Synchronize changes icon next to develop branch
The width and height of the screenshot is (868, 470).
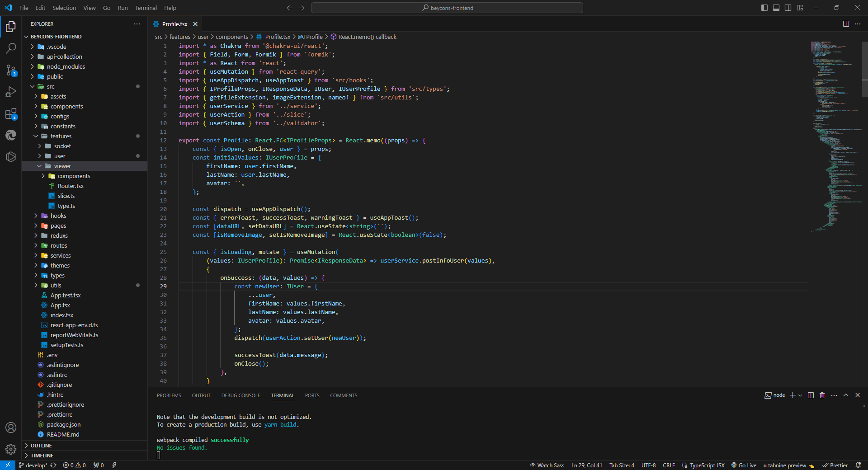point(53,465)
